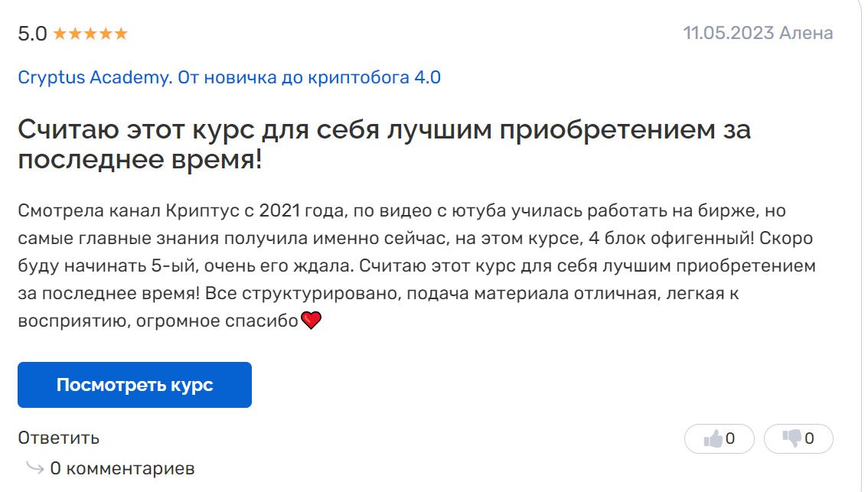This screenshot has height=492, width=868.
Task: Click the like counter showing 0
Action: [x=730, y=438]
